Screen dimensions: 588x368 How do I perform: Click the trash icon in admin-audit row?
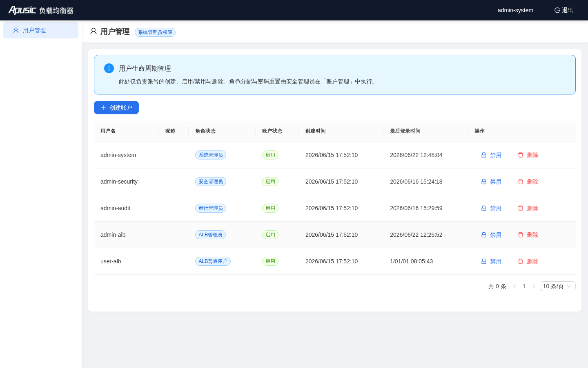pos(521,208)
